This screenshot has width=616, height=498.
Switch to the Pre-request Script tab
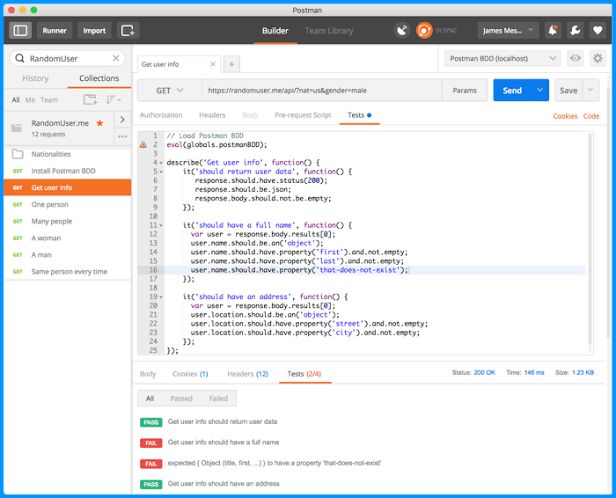[x=302, y=116]
